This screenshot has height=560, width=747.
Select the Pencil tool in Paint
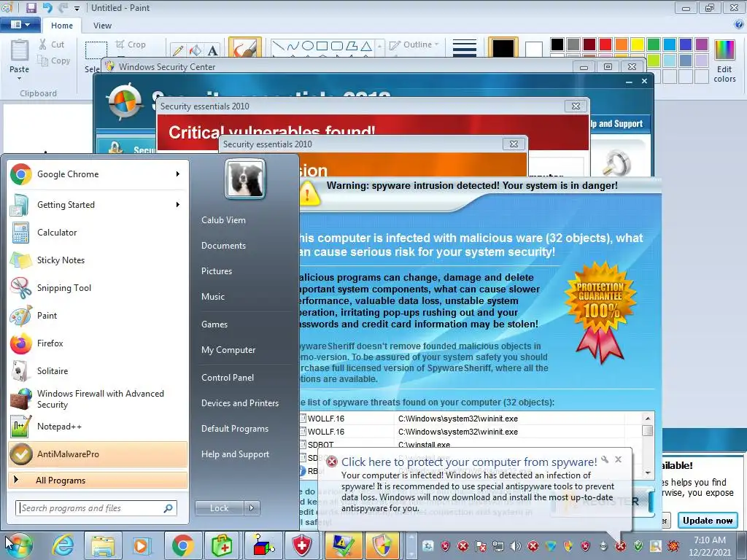tap(178, 50)
